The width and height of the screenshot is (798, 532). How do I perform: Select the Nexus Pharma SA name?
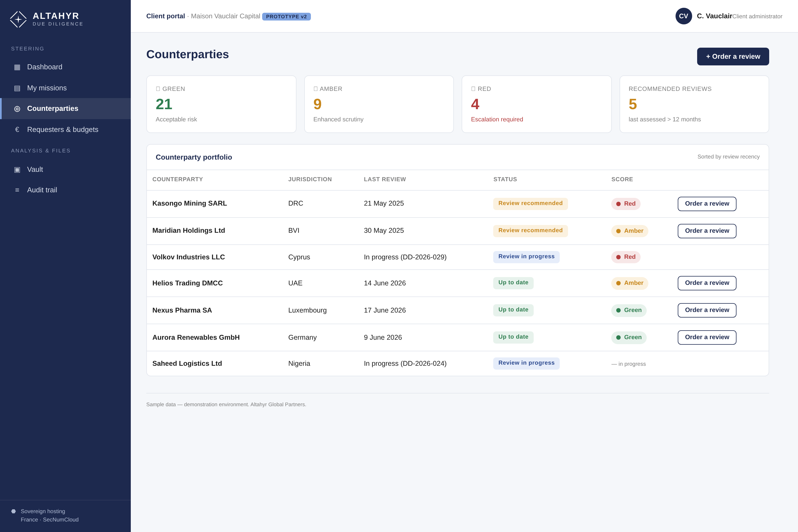coord(182,310)
